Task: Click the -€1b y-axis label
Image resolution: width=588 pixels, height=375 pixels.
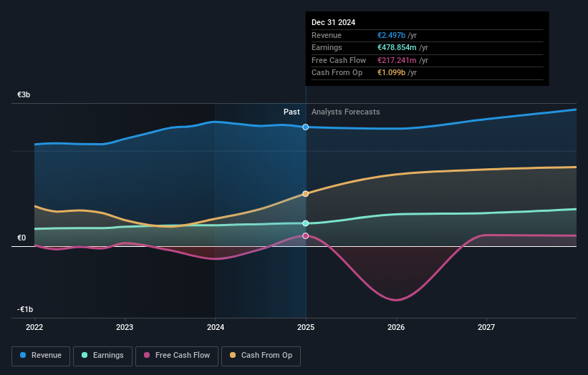Action: click(25, 309)
